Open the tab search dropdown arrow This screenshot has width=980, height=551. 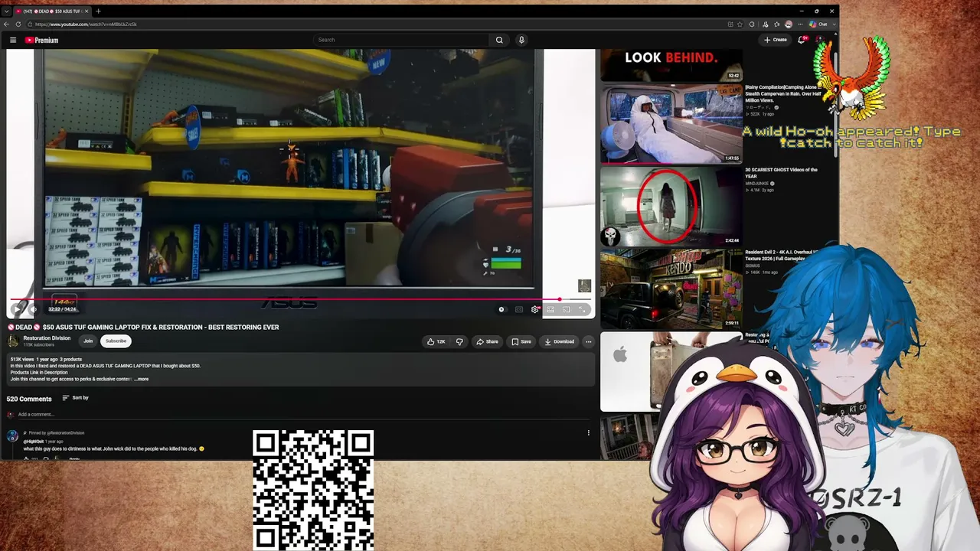6,11
